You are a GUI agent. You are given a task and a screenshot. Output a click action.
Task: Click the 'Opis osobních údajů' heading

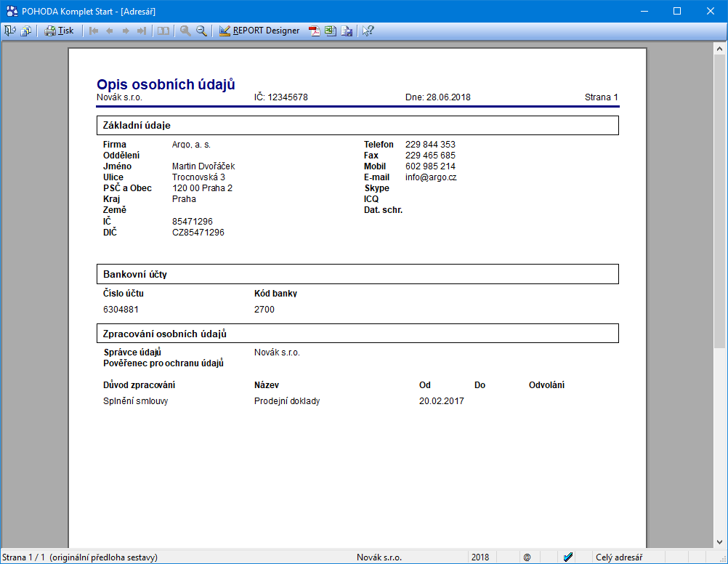point(166,84)
